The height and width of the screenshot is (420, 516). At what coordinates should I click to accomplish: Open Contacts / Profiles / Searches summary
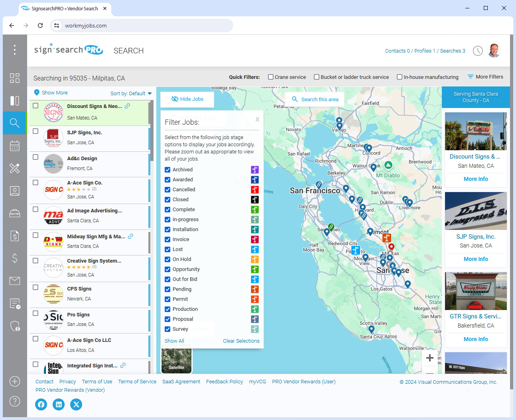(425, 51)
